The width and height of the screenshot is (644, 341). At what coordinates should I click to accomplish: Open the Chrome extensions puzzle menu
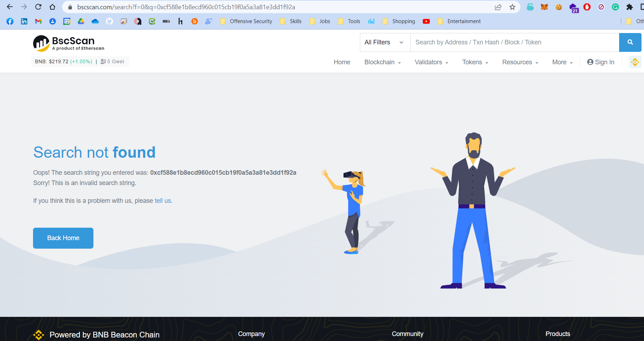tap(629, 7)
